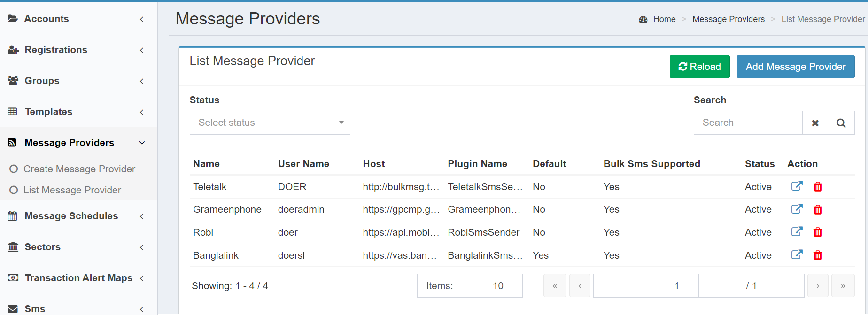Open Create Message Provider submenu item
Viewport: 868px width, 315px height.
click(x=79, y=169)
